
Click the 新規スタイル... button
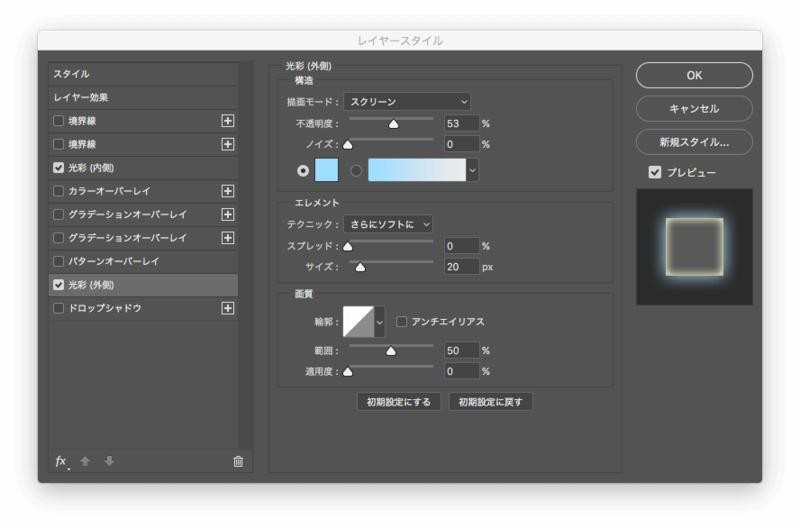coord(694,142)
